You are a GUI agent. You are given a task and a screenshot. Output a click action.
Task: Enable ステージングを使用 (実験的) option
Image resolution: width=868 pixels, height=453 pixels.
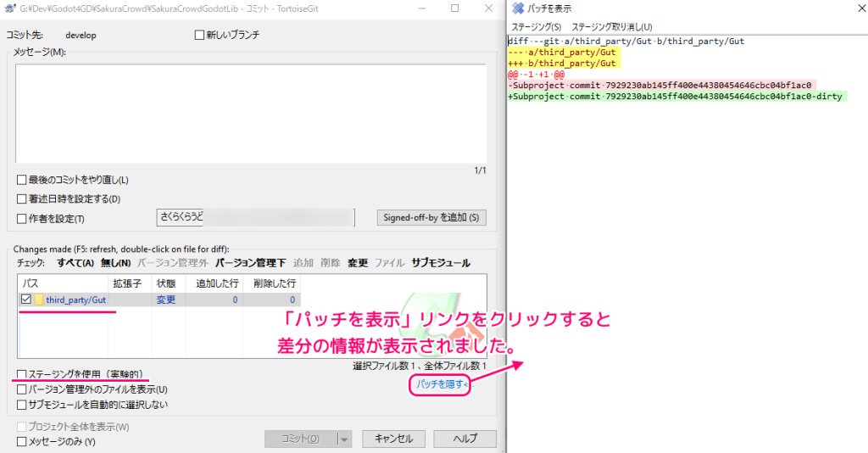point(22,374)
